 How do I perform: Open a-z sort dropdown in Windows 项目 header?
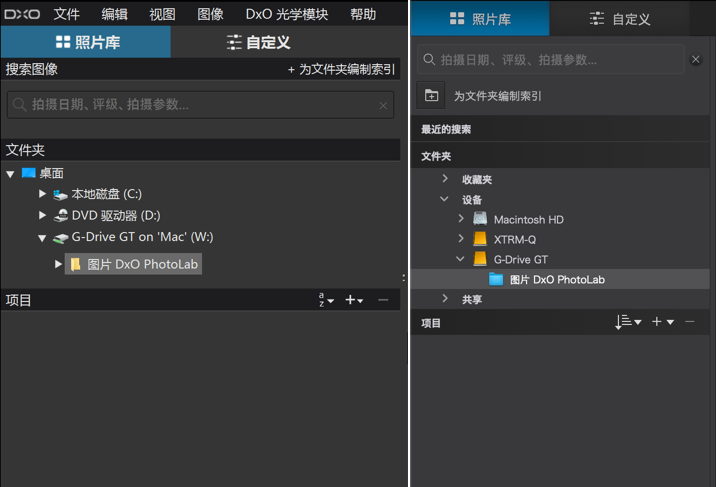326,300
